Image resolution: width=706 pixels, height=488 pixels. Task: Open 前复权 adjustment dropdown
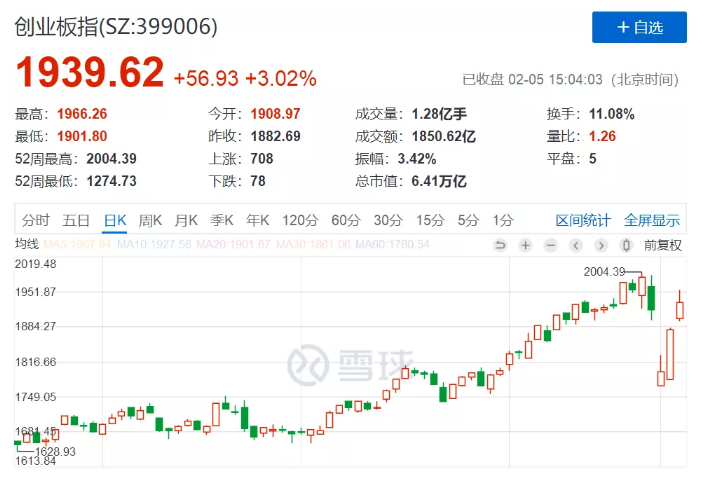[x=663, y=245]
